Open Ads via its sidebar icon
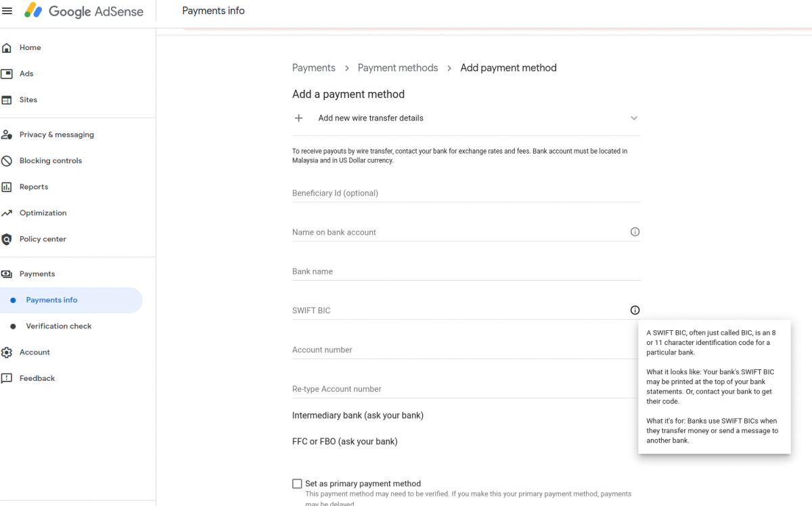812x506 pixels. click(7, 74)
